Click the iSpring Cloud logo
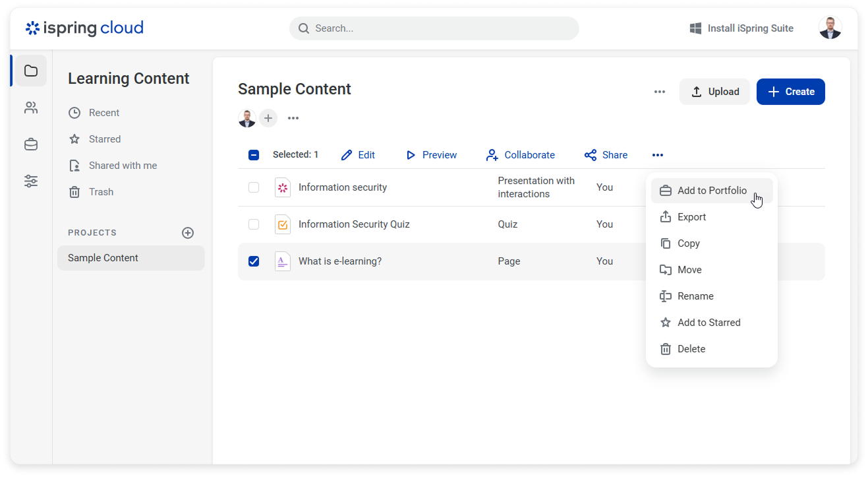 [84, 28]
